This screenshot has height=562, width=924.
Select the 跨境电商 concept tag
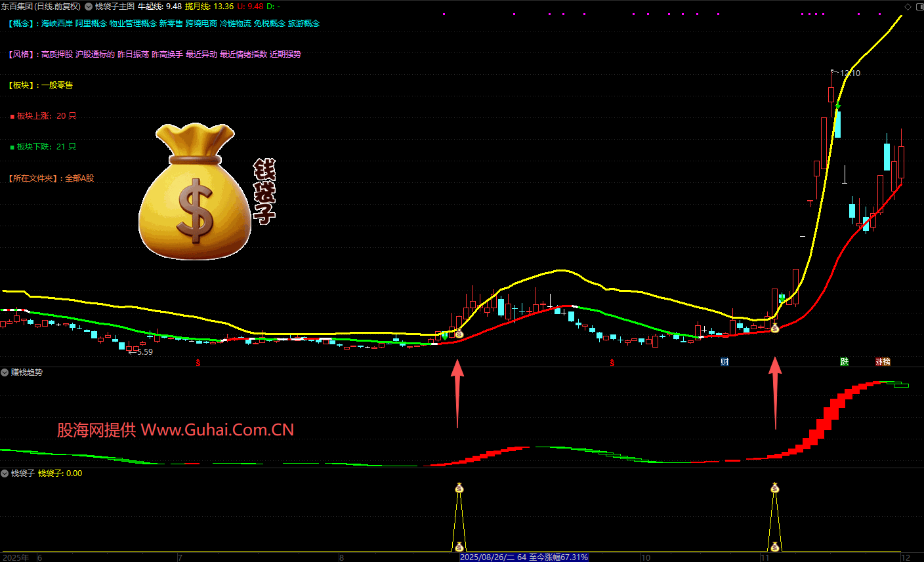[201, 24]
